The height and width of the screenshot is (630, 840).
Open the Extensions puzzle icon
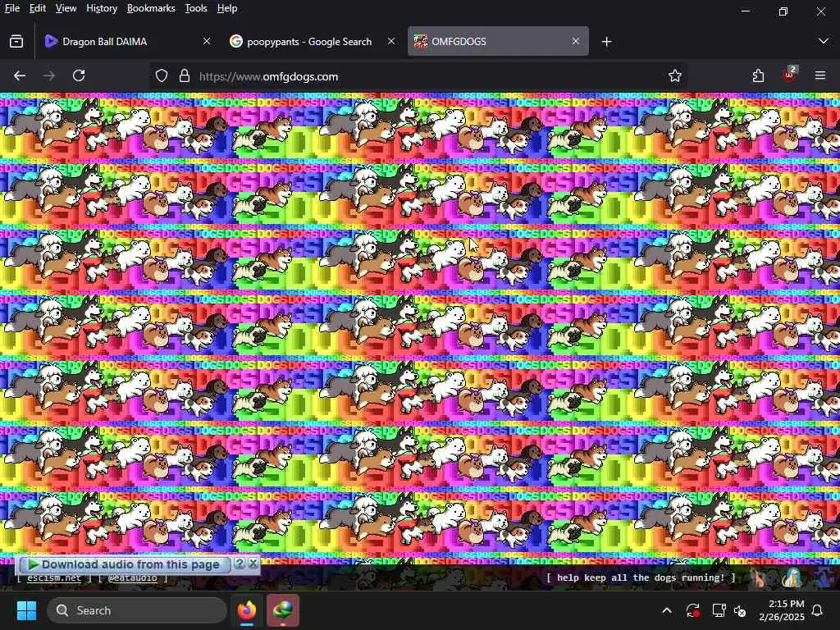758,76
